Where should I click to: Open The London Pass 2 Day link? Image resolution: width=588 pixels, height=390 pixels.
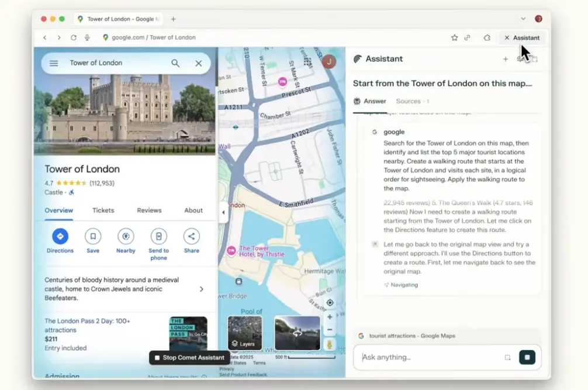tap(88, 325)
